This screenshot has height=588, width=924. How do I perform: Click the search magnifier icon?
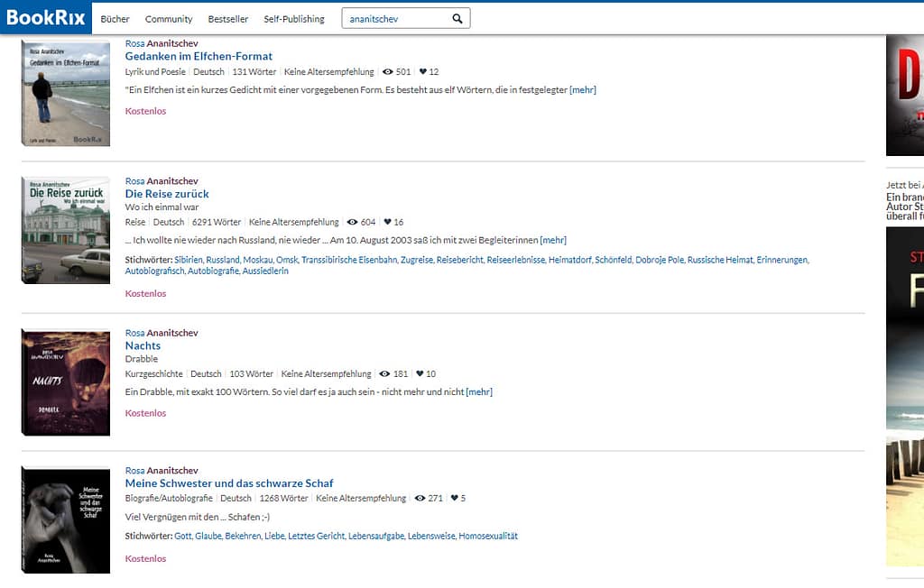coord(457,18)
